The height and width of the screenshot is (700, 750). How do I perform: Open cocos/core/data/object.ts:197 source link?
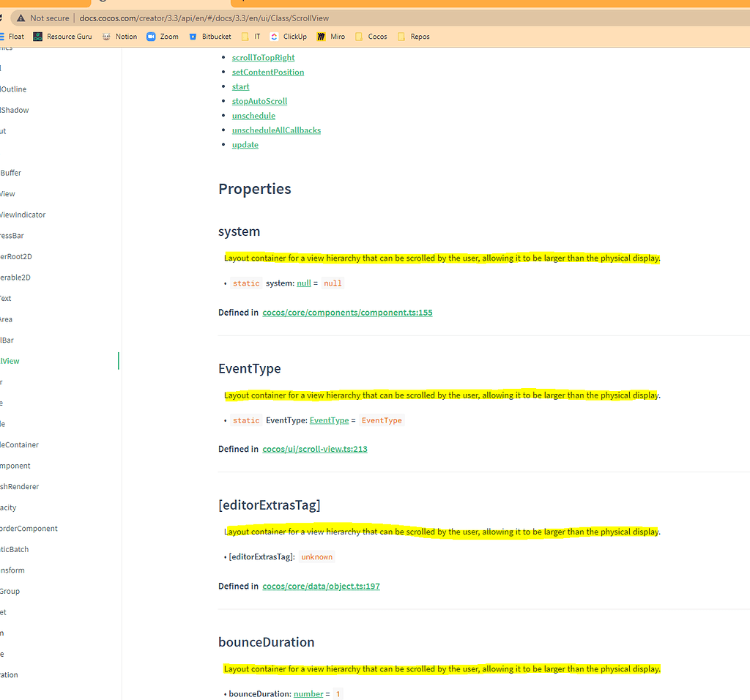pos(321,587)
